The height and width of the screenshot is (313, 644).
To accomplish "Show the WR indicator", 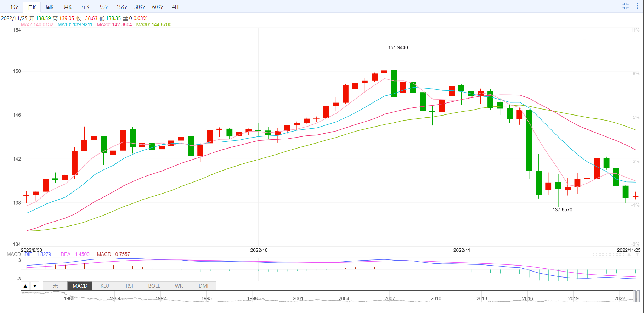I will [x=179, y=286].
